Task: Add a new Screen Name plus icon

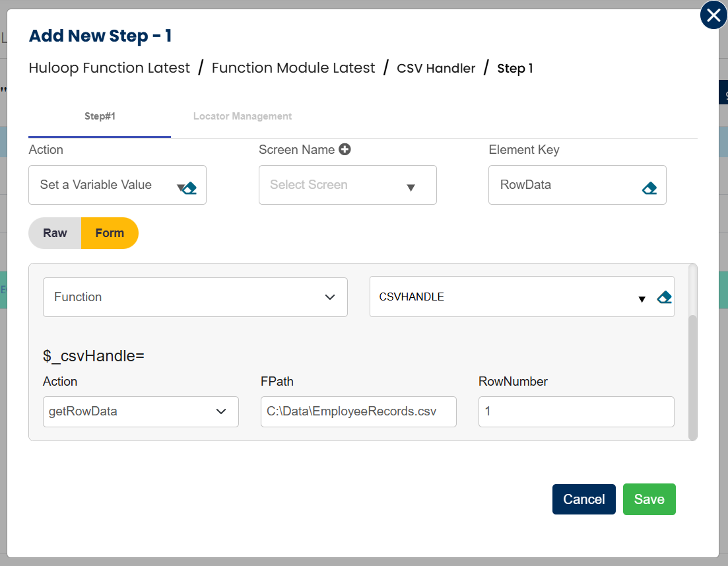Action: (x=345, y=149)
